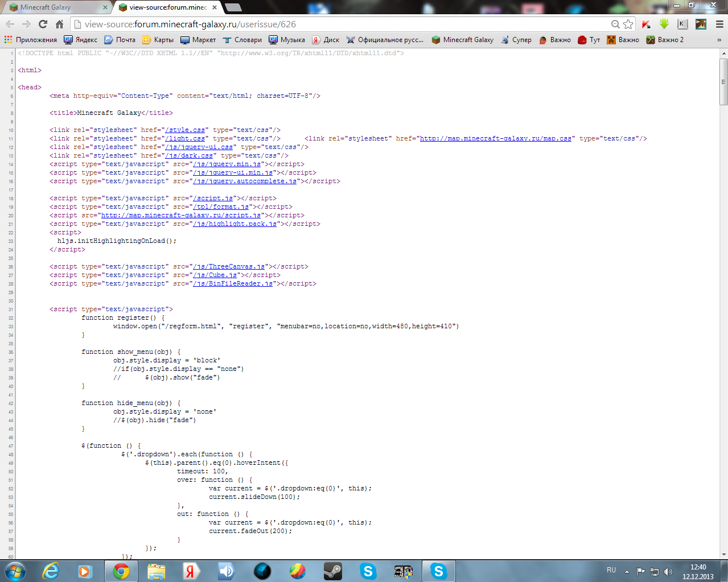Screen dimensions: 728x582
Task: Open the map.minecraft-galaxy.ru/script.js link
Action: tap(181, 216)
